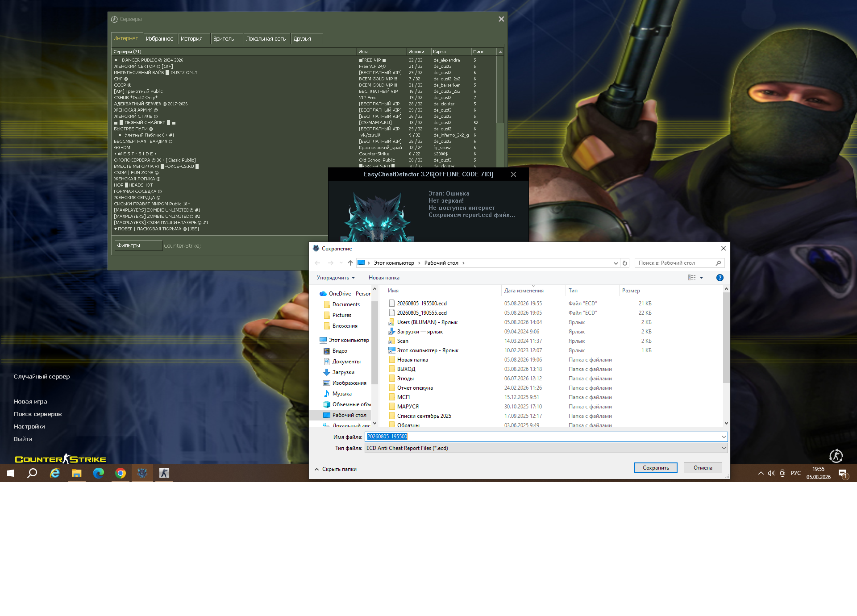Click Случайный сервер menu item
Viewport: 857px width, 616px height.
42,377
